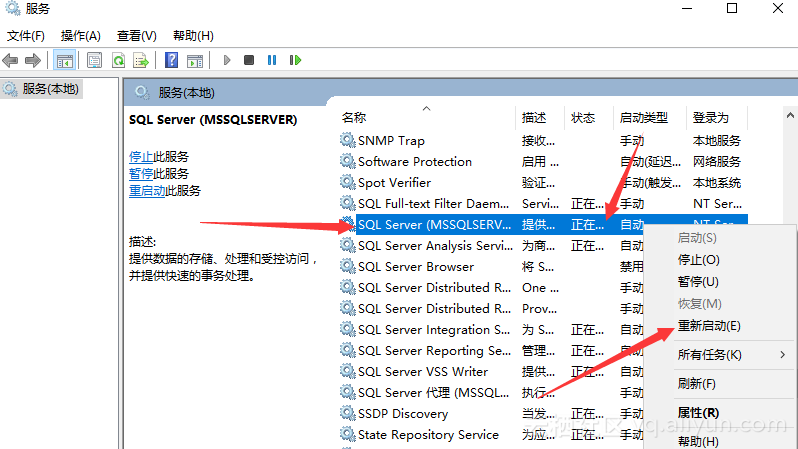Click the 停止 service link
Screen dimensions: 798x449
(141, 156)
